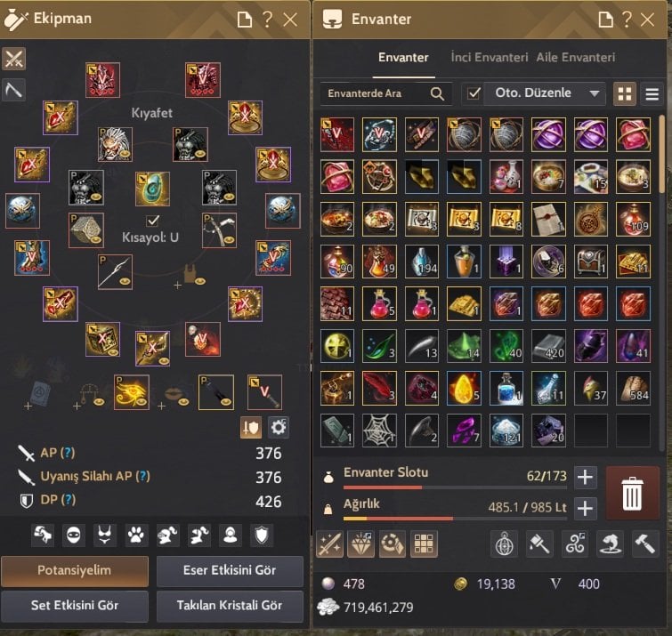Expand the Oto. Düzenle dropdown arrow
The image size is (672, 636).
point(594,93)
